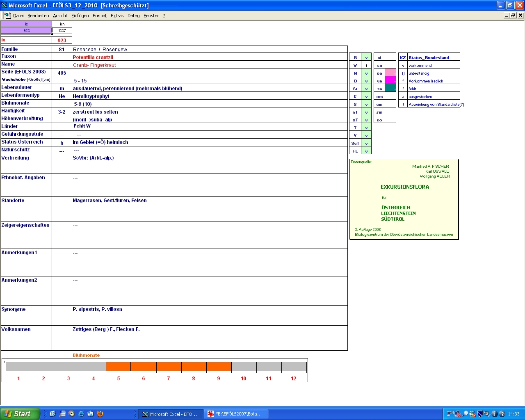This screenshot has height=420, width=525.
Task: Click the Excel workbook icon beside Datei
Action: (7, 15)
